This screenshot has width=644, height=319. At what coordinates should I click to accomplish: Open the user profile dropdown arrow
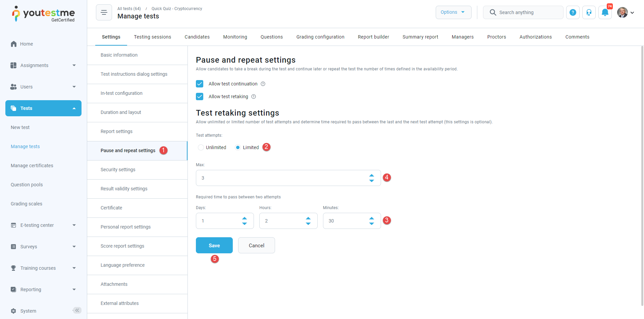click(632, 13)
